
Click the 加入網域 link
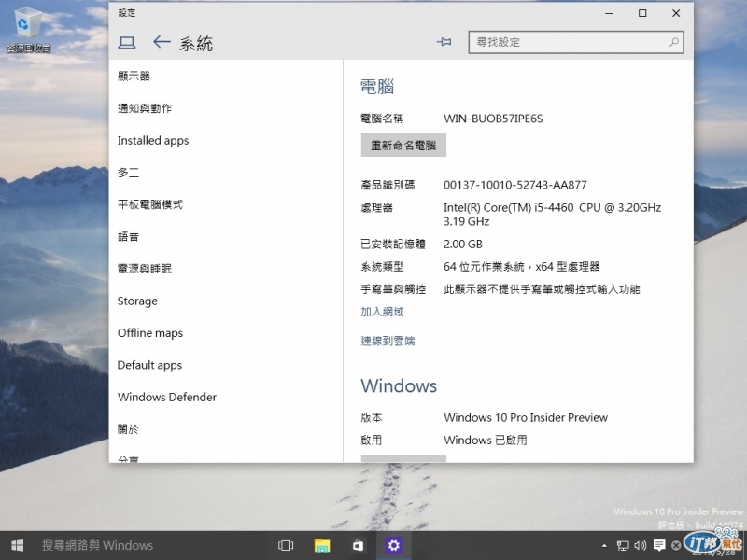pos(382,313)
